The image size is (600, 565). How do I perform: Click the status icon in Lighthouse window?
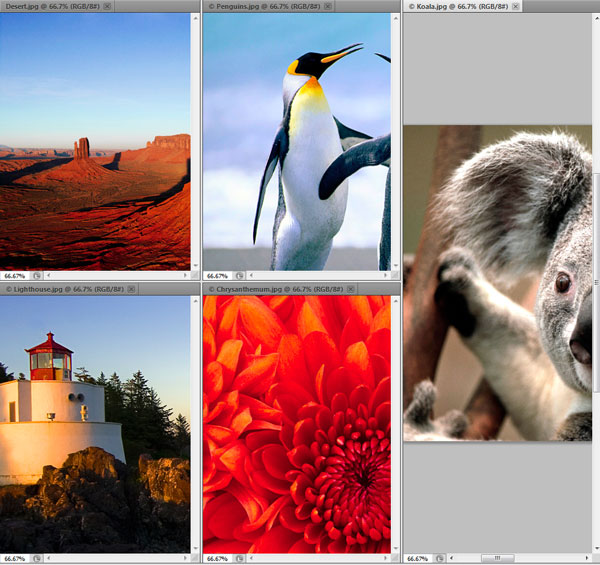36,558
